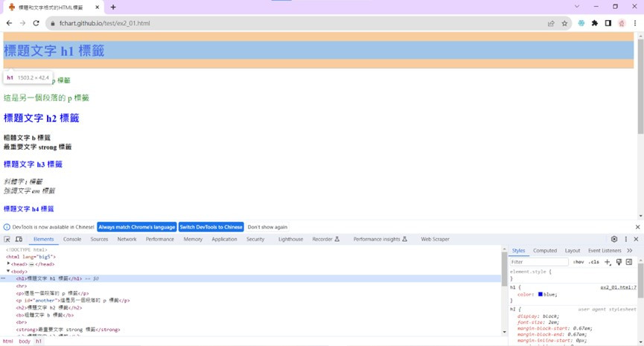644x346 pixels.
Task: Switch to the Network tab
Action: (127, 240)
